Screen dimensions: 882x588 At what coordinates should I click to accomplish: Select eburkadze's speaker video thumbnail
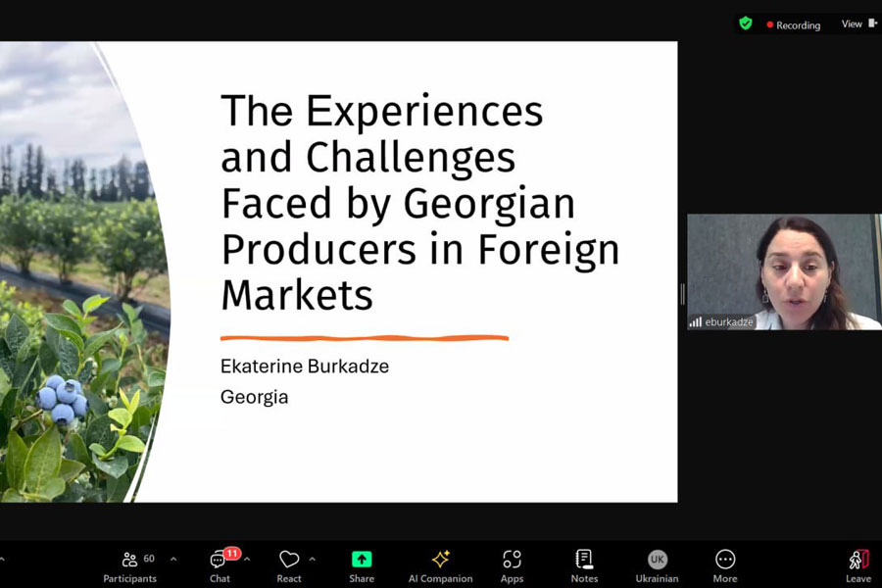(783, 271)
